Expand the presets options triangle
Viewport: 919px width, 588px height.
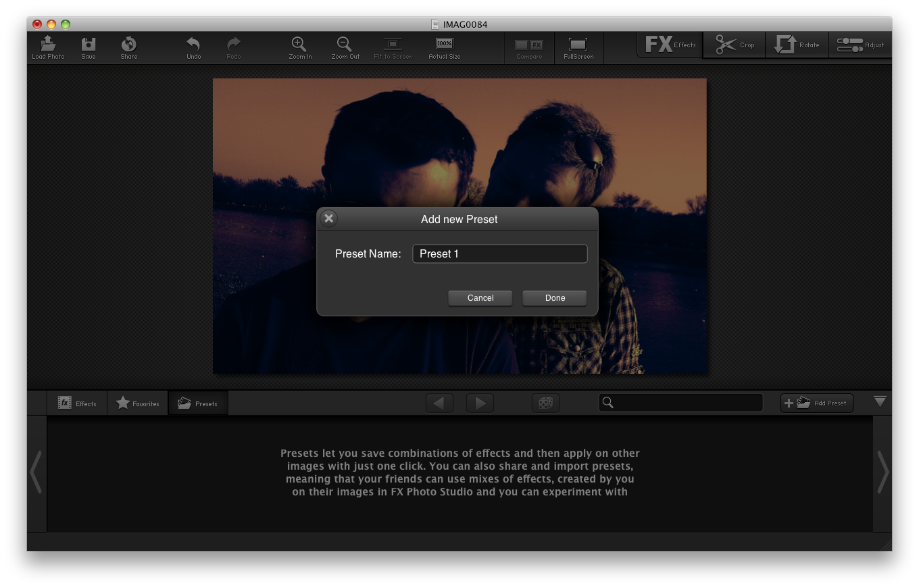tap(880, 401)
